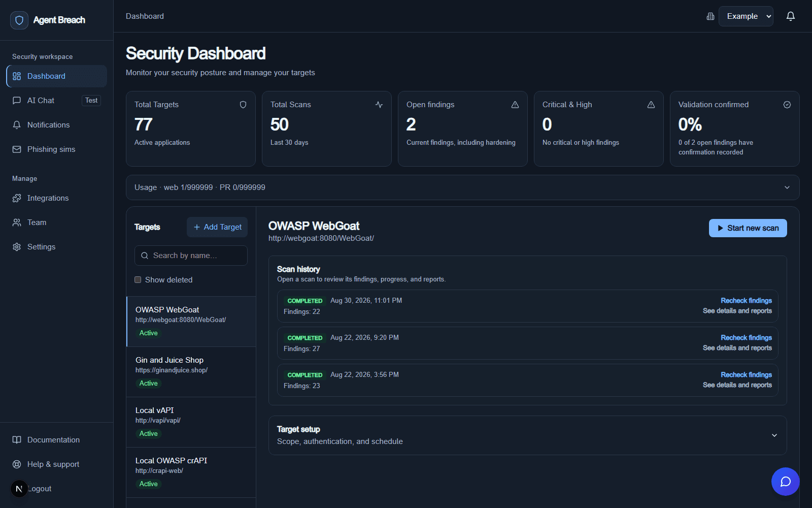812x508 pixels.
Task: Click the Phishing sims envelope icon
Action: 17,149
